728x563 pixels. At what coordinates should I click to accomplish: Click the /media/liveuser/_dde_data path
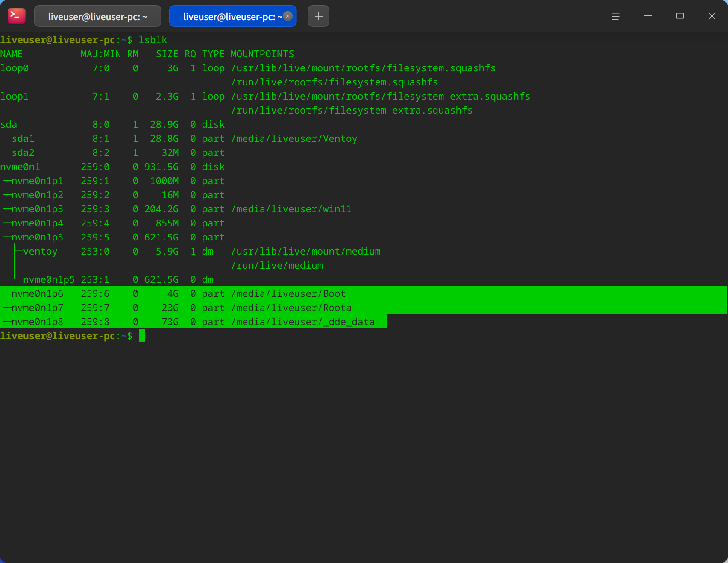pyautogui.click(x=303, y=322)
